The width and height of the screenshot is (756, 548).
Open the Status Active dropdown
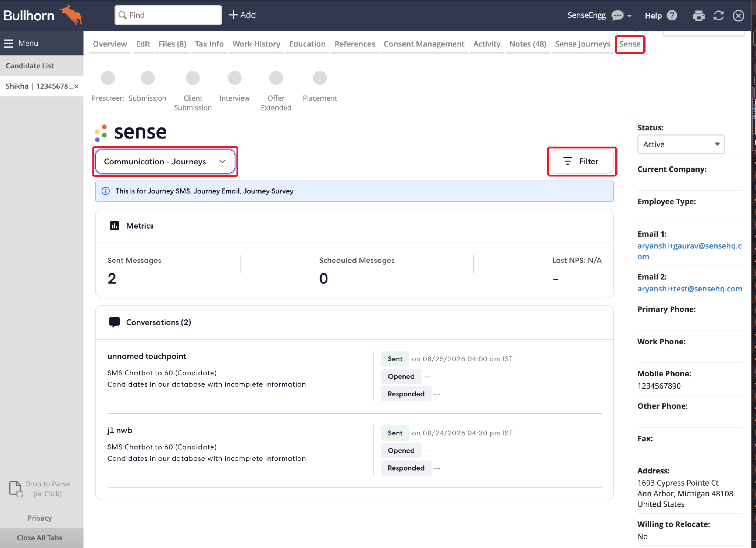[x=681, y=144]
